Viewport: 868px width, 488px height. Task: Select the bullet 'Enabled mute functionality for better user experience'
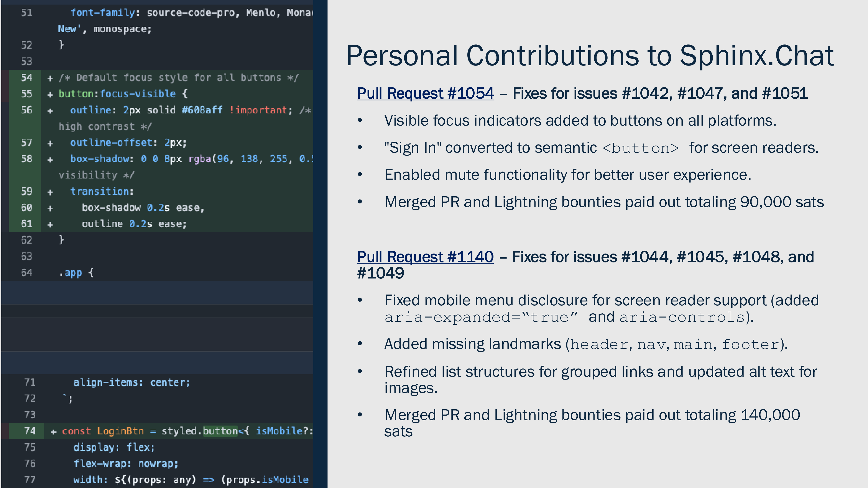tap(568, 175)
